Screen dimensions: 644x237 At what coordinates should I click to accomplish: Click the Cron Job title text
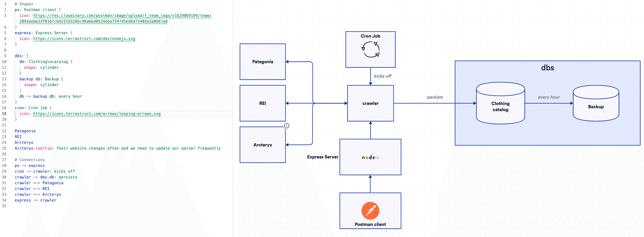370,36
